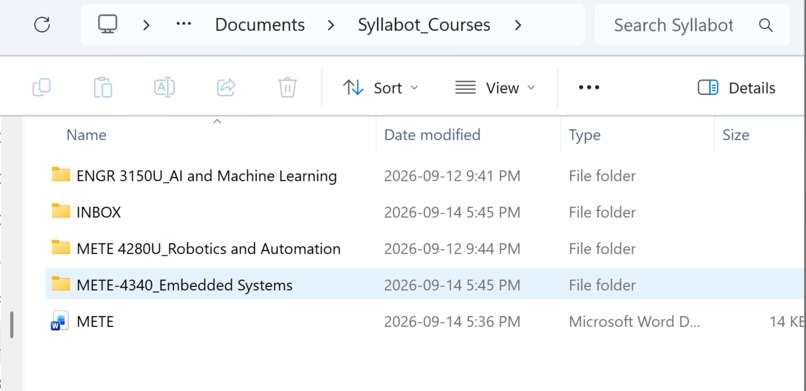
Task: Click date 2026-09-12 9:41 PM
Action: (452, 176)
